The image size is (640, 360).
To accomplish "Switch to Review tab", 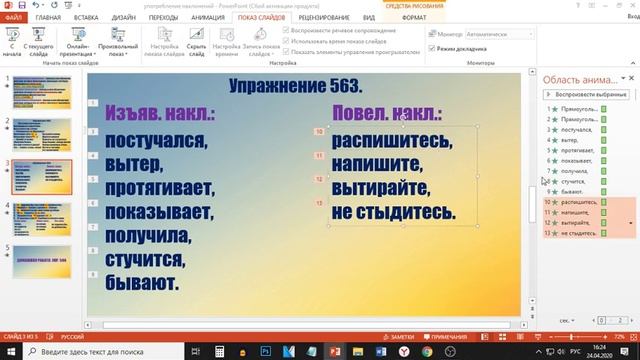I will pos(324,18).
